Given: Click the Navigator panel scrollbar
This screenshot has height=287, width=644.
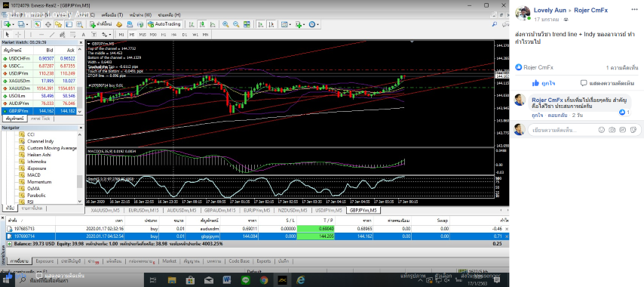Looking at the screenshot, I should [x=80, y=168].
